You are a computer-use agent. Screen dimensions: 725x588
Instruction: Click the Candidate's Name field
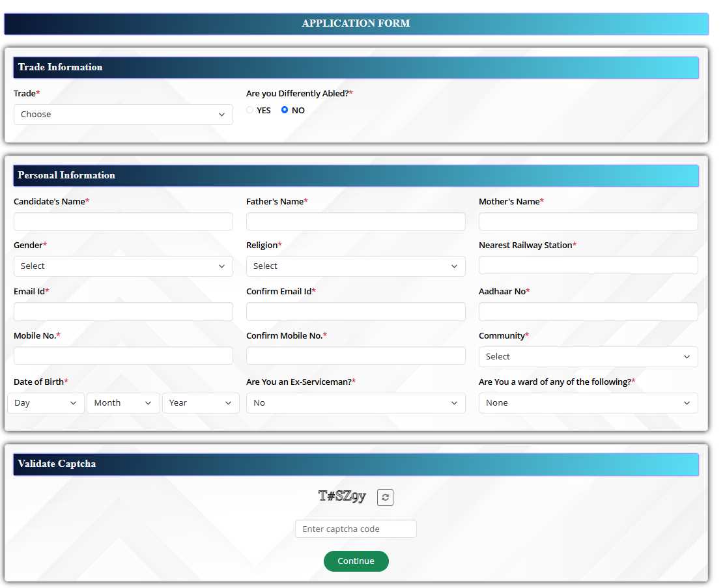point(123,221)
